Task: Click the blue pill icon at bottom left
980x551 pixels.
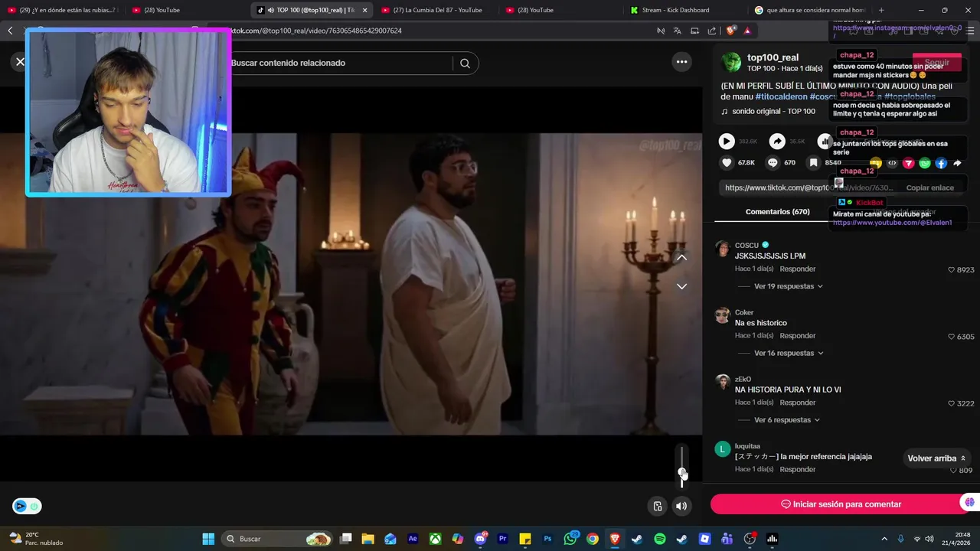Action: click(x=27, y=506)
